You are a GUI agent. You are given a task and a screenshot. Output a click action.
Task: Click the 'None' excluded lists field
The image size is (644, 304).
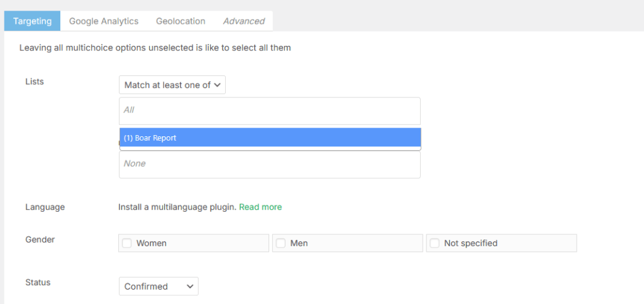pos(269,164)
